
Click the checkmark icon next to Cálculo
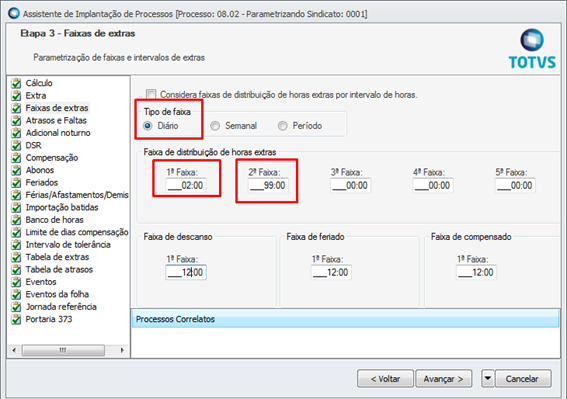(x=16, y=83)
